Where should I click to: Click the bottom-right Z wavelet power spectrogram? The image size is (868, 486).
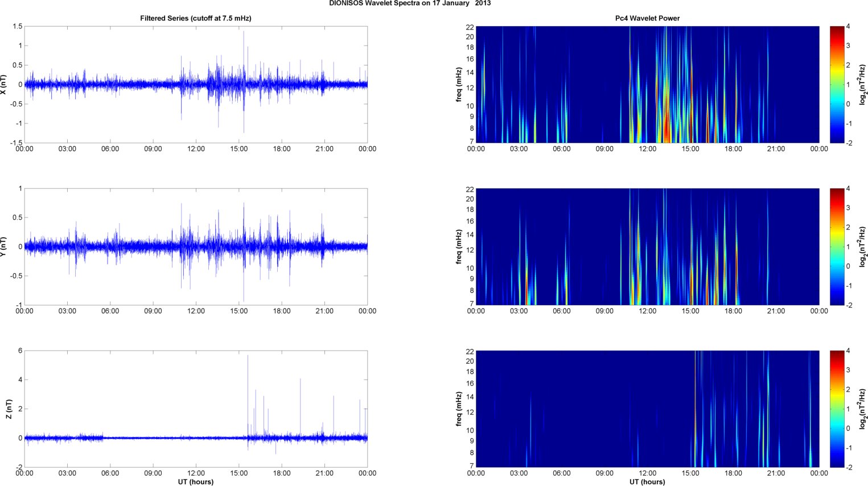click(647, 409)
